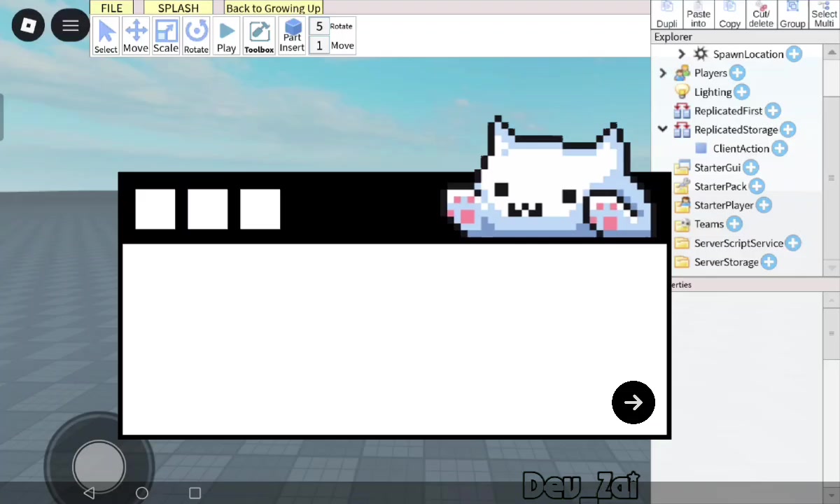The width and height of the screenshot is (840, 504).
Task: Add object to Lighting with plus icon
Action: tap(741, 92)
